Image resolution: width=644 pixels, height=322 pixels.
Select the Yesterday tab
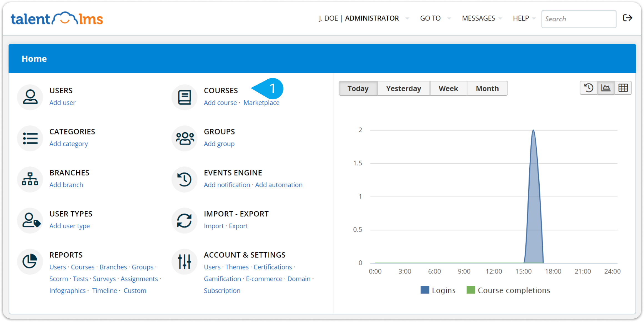click(x=404, y=88)
